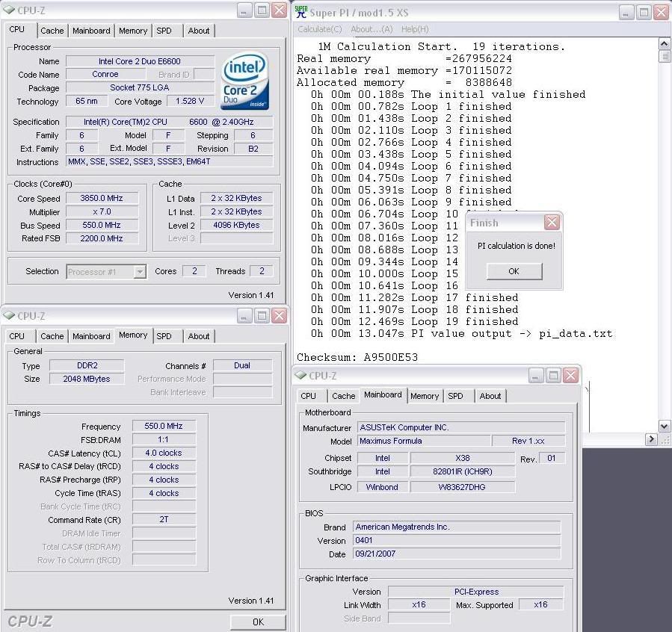672x632 pixels.
Task: Click the CPU-Z title icon in the Mainboard window
Action: 300,376
